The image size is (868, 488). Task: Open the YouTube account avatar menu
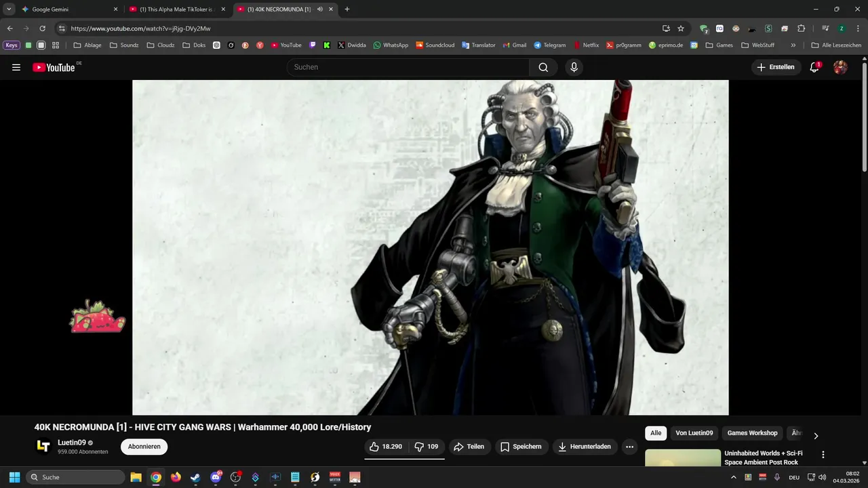click(x=840, y=67)
